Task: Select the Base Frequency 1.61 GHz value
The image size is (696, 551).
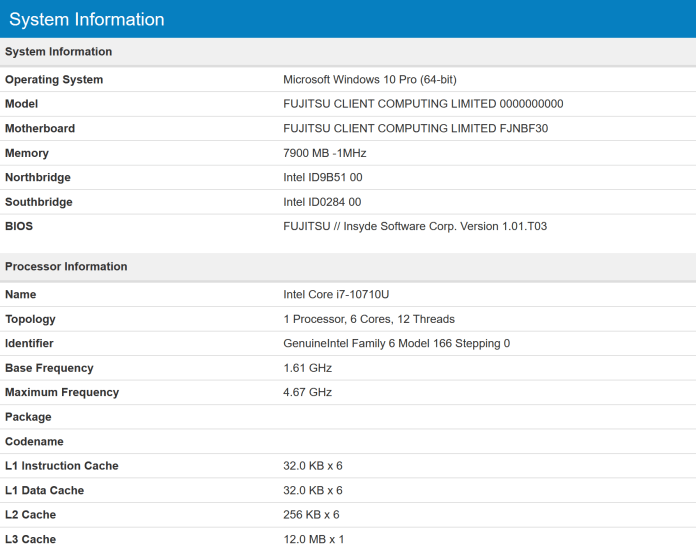Action: [x=307, y=368]
